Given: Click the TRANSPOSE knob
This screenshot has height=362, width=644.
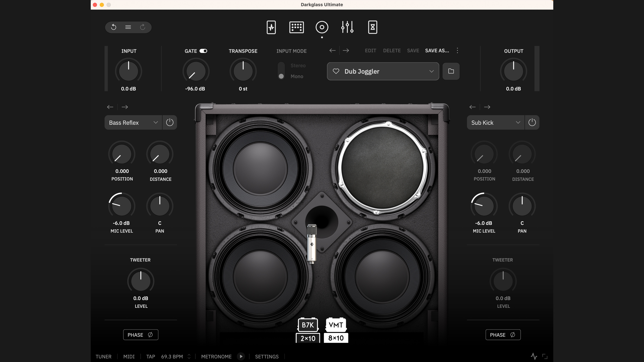Looking at the screenshot, I should (243, 71).
